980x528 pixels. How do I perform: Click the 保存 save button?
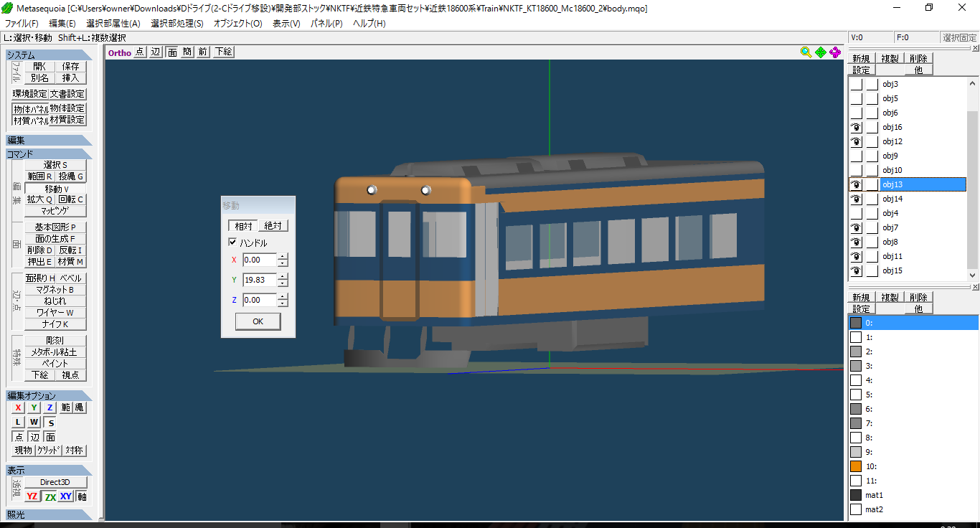click(x=70, y=66)
